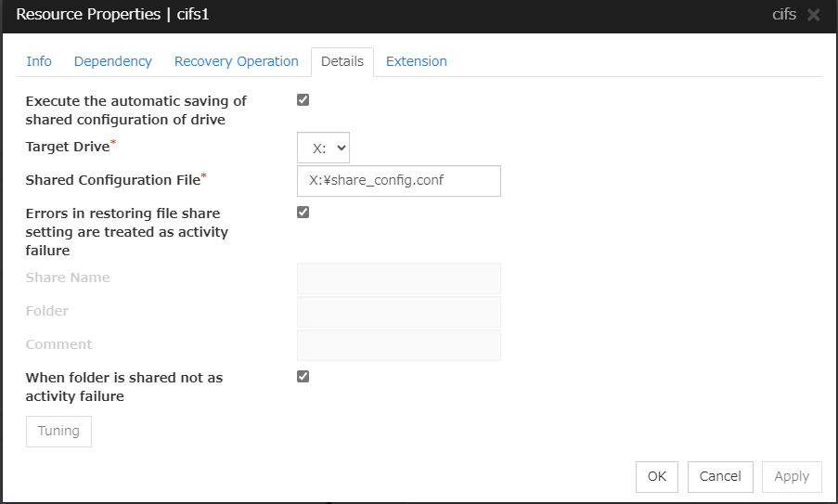Image resolution: width=838 pixels, height=504 pixels.
Task: Open the Extension tab
Action: [x=416, y=61]
